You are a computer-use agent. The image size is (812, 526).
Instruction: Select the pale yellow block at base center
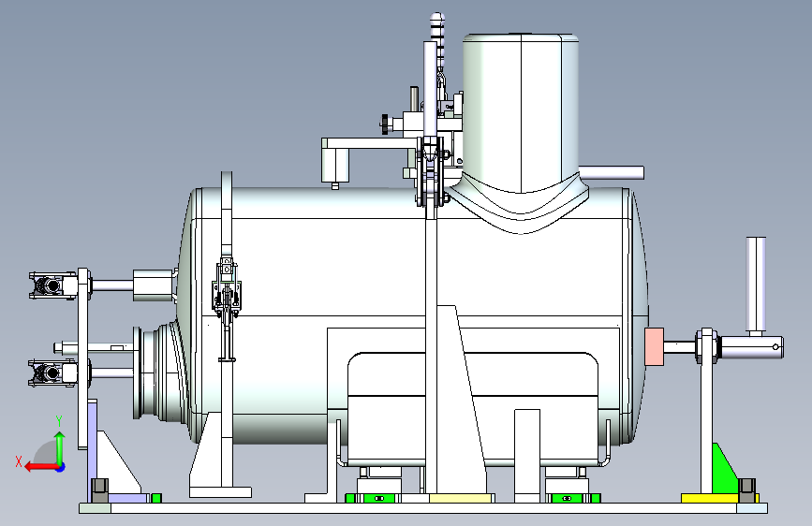point(460,498)
